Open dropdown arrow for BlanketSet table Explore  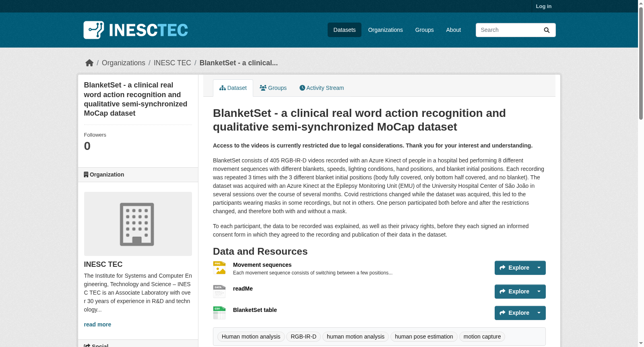pos(539,313)
